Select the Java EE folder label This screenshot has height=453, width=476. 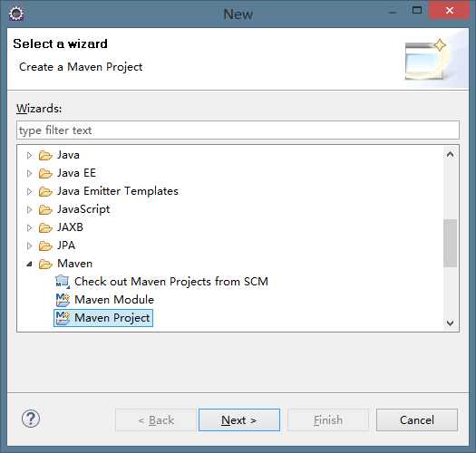coord(77,173)
